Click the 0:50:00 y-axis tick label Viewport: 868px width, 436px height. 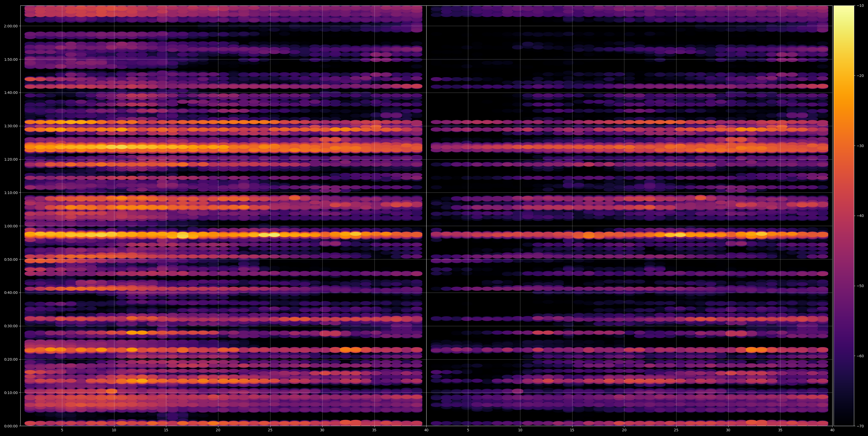coord(11,259)
